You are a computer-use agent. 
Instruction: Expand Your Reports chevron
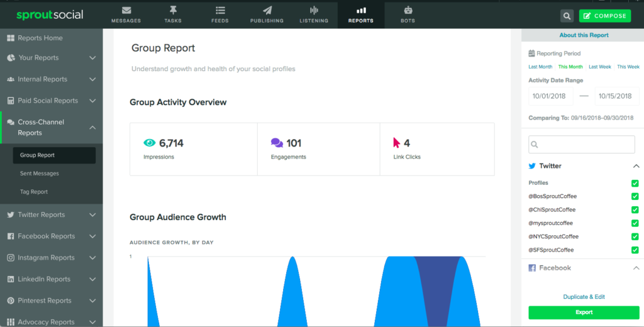(92, 58)
